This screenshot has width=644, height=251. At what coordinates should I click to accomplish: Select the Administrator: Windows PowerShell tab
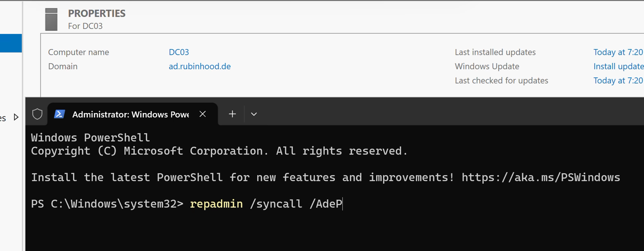pyautogui.click(x=130, y=114)
